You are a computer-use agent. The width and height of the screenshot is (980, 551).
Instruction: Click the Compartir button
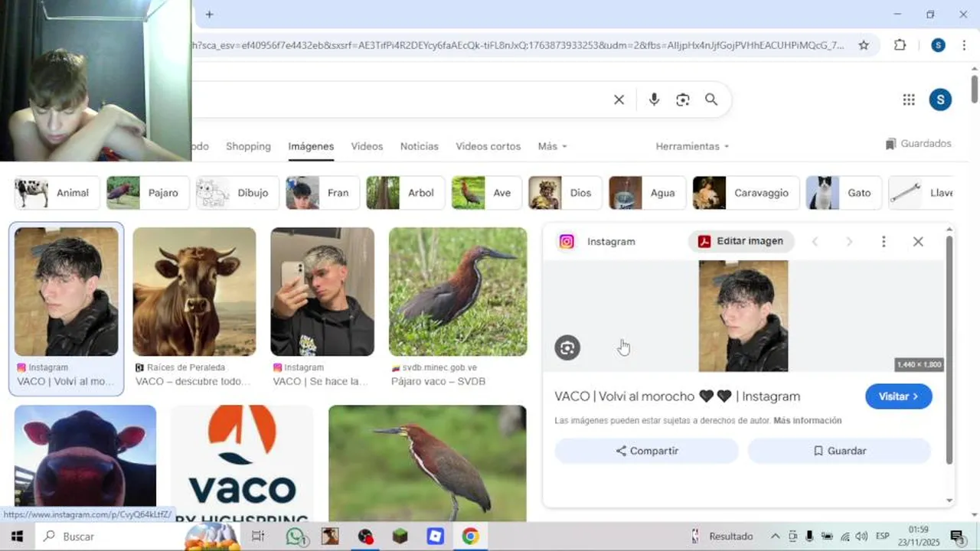pyautogui.click(x=647, y=451)
